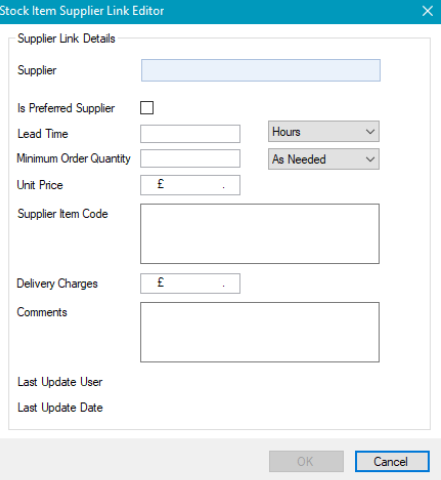This screenshot has height=480, width=441.
Task: Click the dialog title bar text
Action: pos(82,11)
